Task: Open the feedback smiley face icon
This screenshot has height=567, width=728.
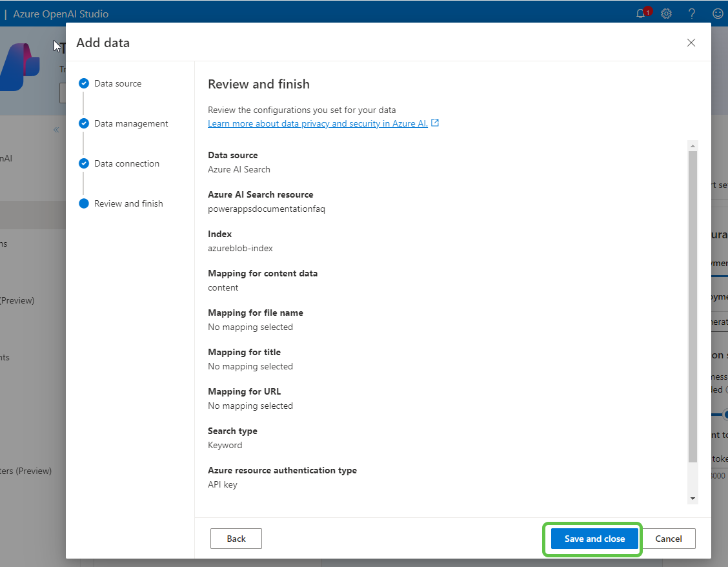Action: [717, 14]
